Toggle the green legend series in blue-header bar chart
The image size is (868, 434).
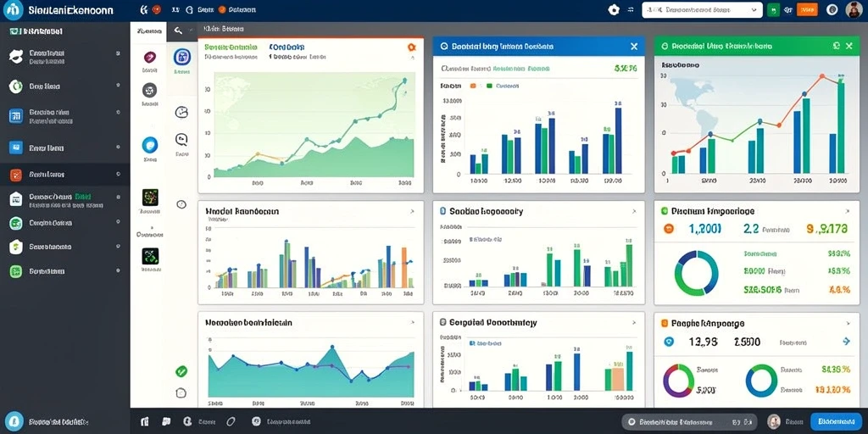(x=489, y=86)
